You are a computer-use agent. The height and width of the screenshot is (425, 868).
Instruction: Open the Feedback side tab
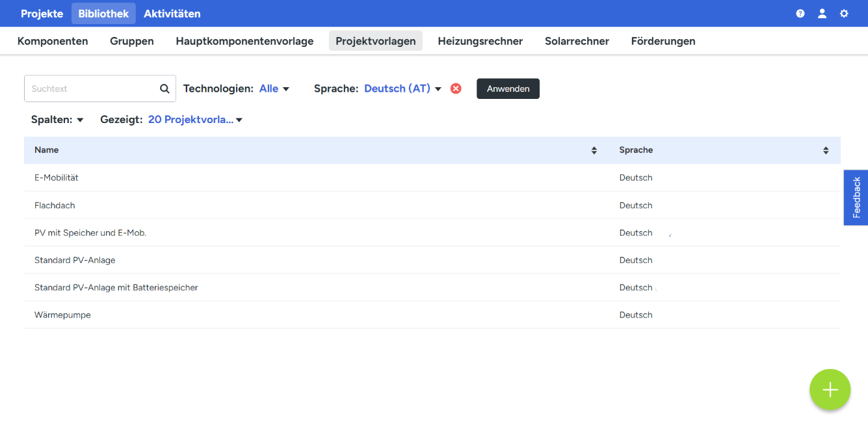tap(856, 198)
